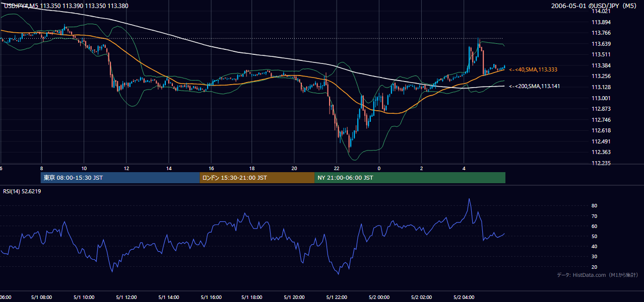Click the 5/1 16:00 time label
The height and width of the screenshot is (302, 644).
(x=211, y=297)
